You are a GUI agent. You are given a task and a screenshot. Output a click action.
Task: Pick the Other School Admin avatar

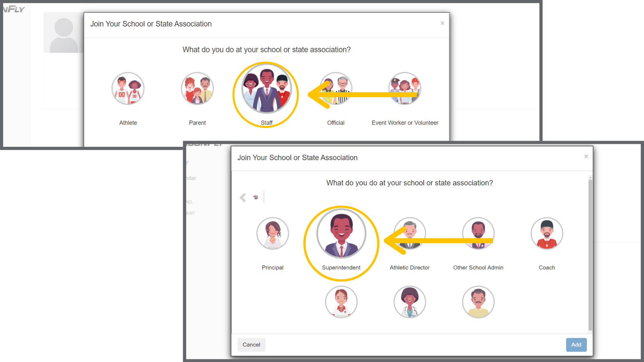point(478,233)
